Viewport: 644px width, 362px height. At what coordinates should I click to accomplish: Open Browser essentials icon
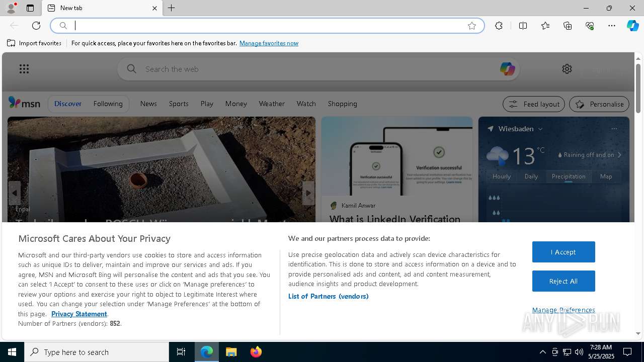[x=590, y=26]
